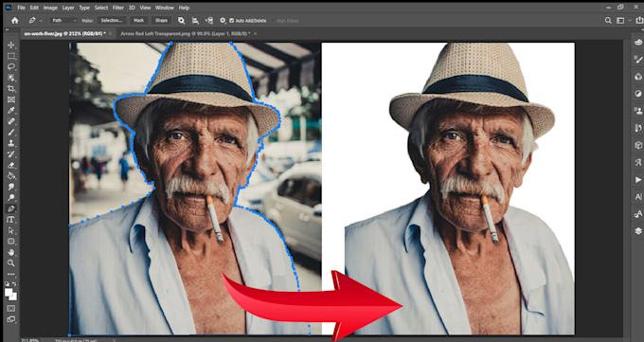Toggle the Auto Add/Delete checkbox

232,21
